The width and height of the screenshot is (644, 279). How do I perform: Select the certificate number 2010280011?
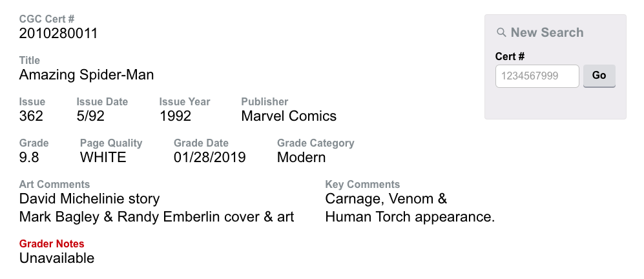point(59,34)
